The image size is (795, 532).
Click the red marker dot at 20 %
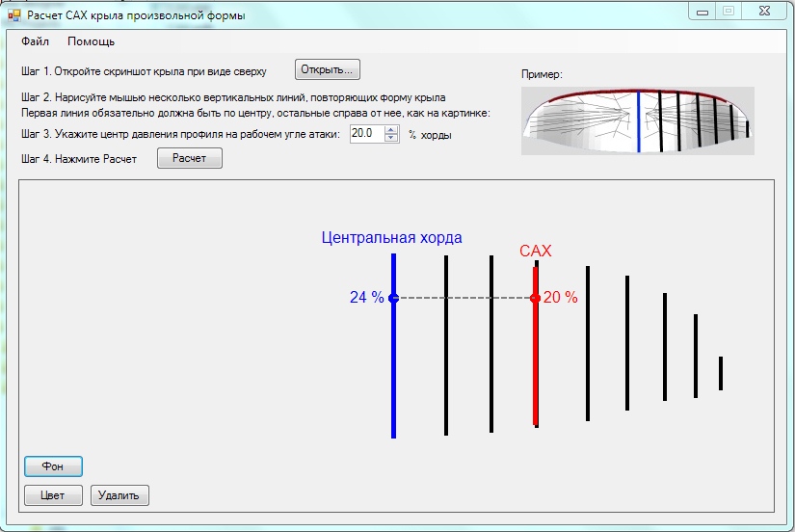point(535,299)
